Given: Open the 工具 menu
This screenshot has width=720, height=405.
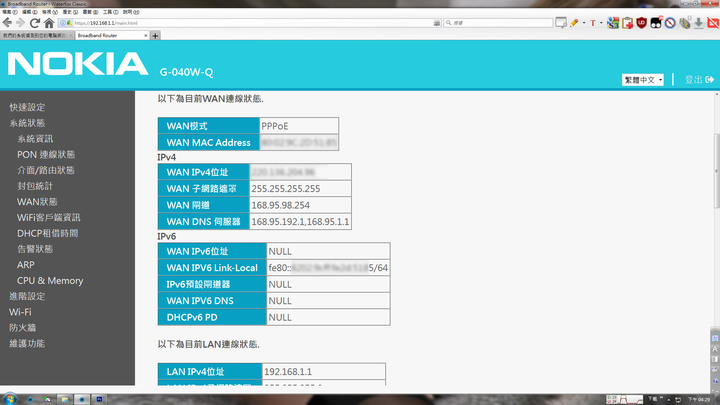Looking at the screenshot, I should [x=110, y=12].
